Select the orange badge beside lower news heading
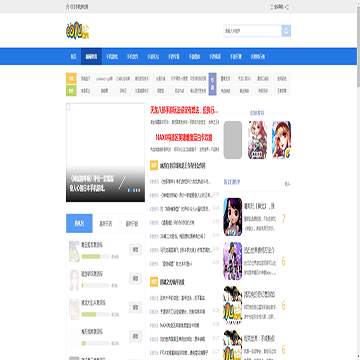This screenshot has height=360, width=360. [154, 282]
